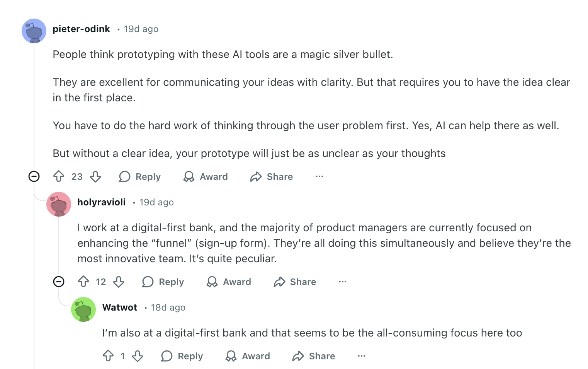
Task: Downvote pieter-odink's comment
Action: (95, 177)
